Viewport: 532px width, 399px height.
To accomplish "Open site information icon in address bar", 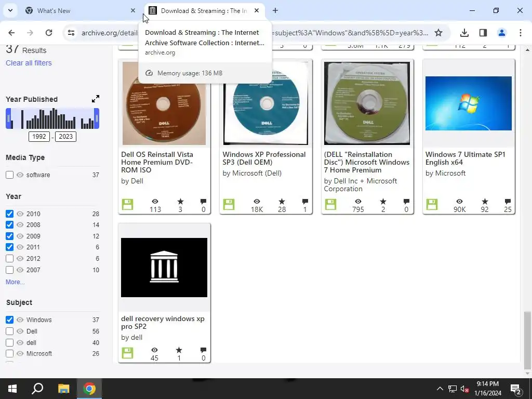I will click(71, 33).
